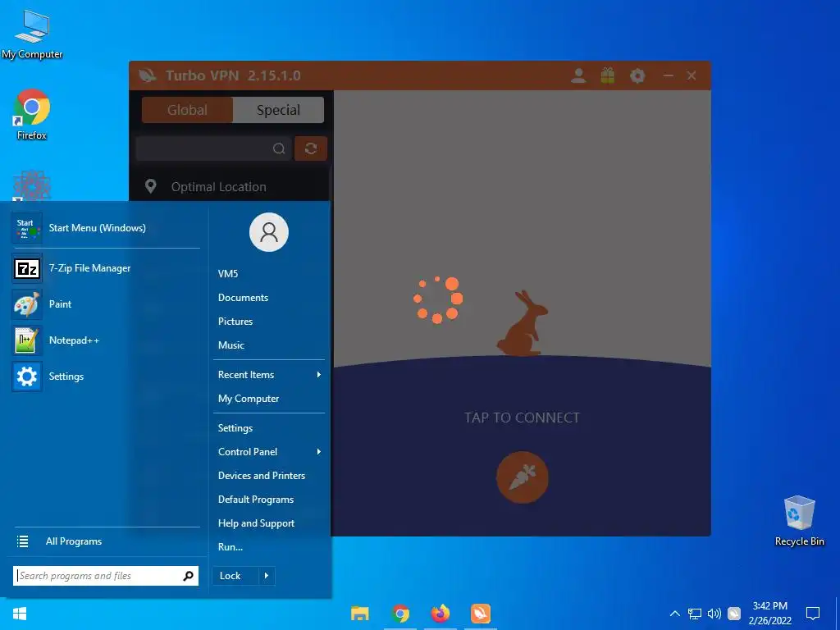Screen dimensions: 840x630
Task: Open the gift box rewards icon
Action: tap(608, 75)
